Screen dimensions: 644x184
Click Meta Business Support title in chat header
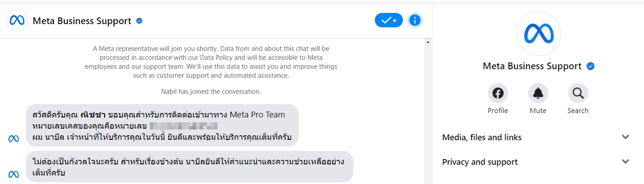[82, 21]
